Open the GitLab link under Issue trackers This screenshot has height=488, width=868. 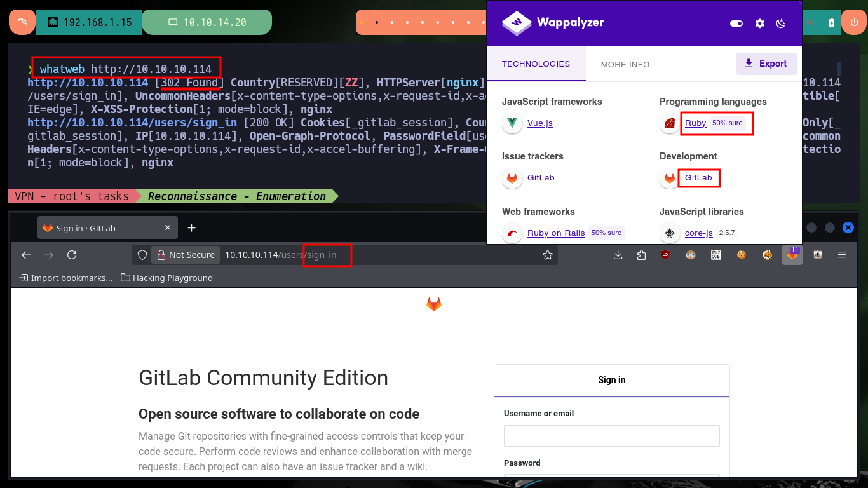click(541, 178)
